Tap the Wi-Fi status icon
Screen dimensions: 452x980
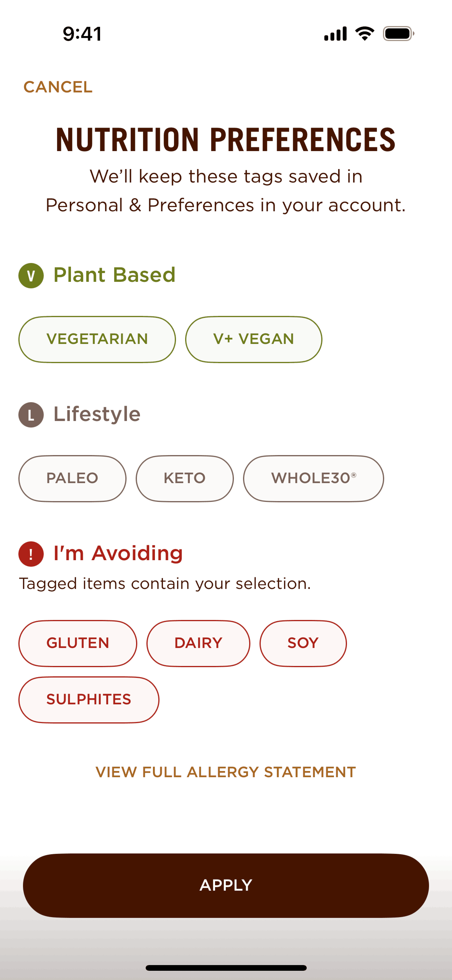[x=365, y=34]
